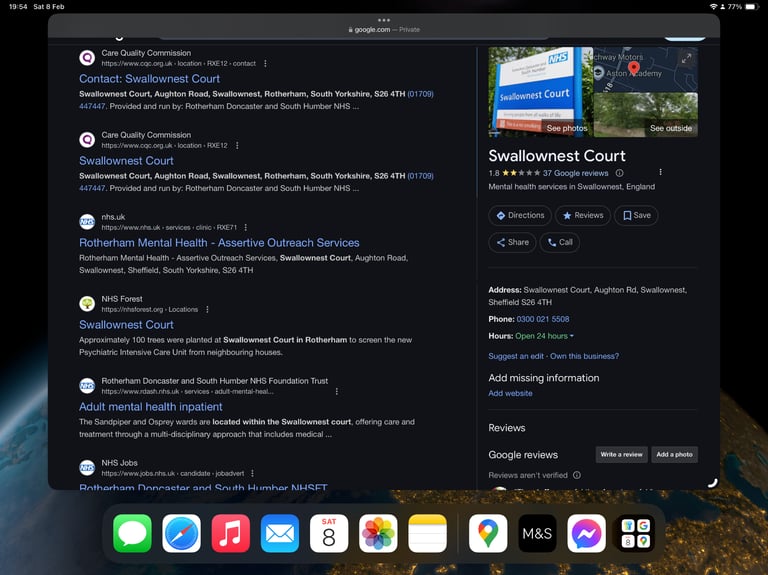Click the reviews info icon beside rating
768x575 pixels.
(619, 173)
